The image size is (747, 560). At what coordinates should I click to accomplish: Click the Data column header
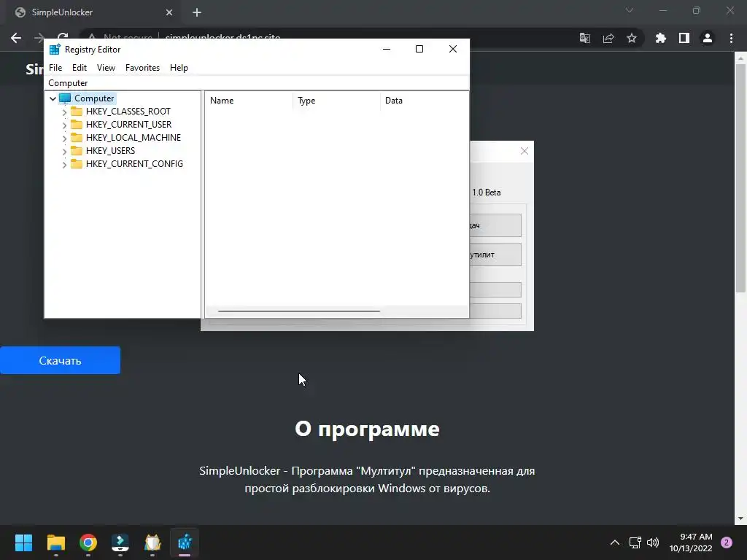(x=424, y=101)
